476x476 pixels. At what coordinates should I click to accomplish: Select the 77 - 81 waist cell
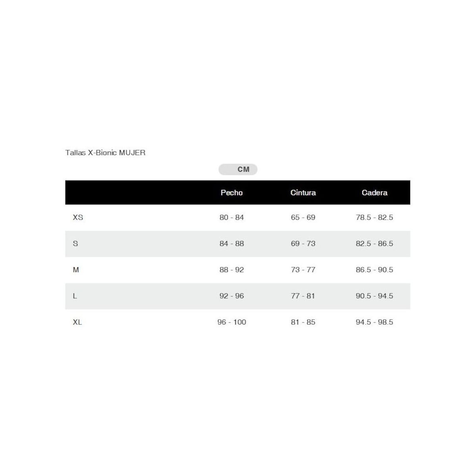tap(303, 296)
